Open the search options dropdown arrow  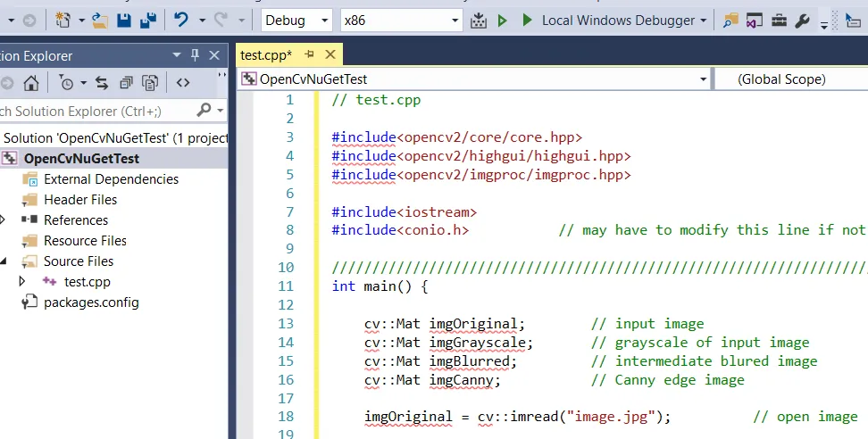tap(221, 111)
